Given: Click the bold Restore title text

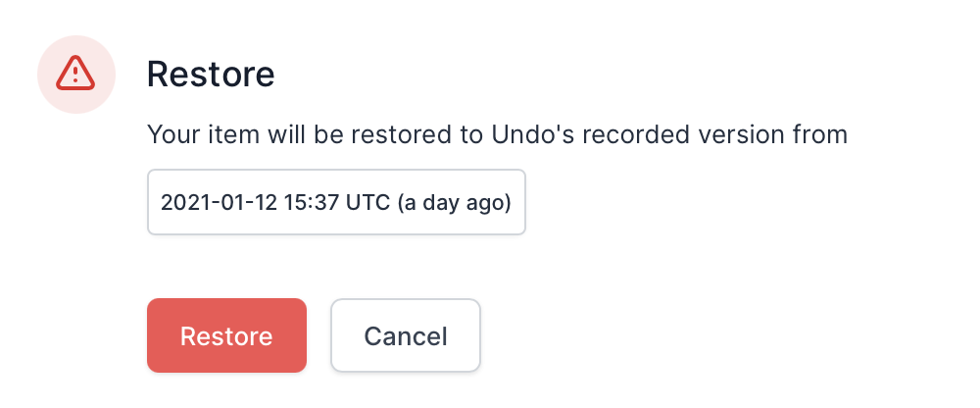Looking at the screenshot, I should [210, 73].
